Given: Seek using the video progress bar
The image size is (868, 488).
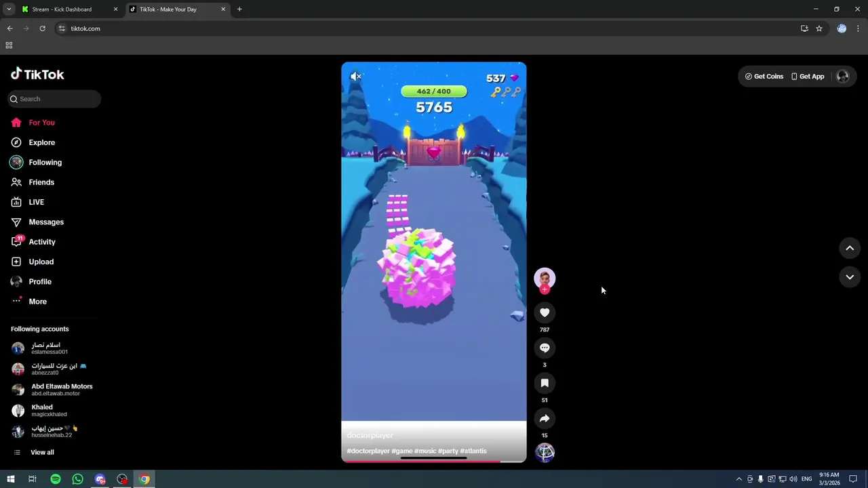Looking at the screenshot, I should click(434, 461).
